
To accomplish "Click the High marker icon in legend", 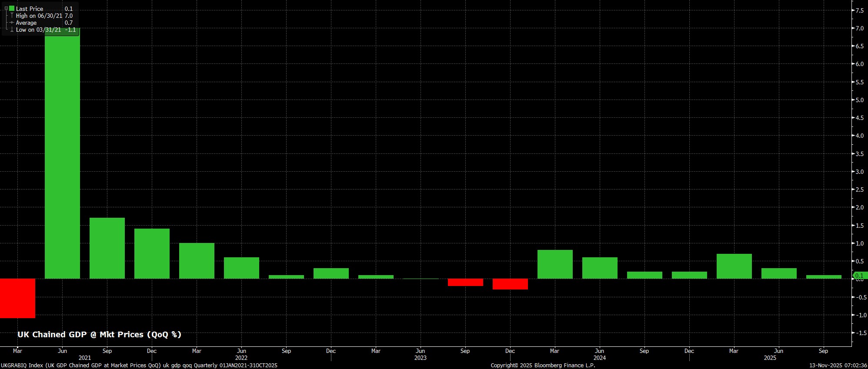I will (x=12, y=16).
